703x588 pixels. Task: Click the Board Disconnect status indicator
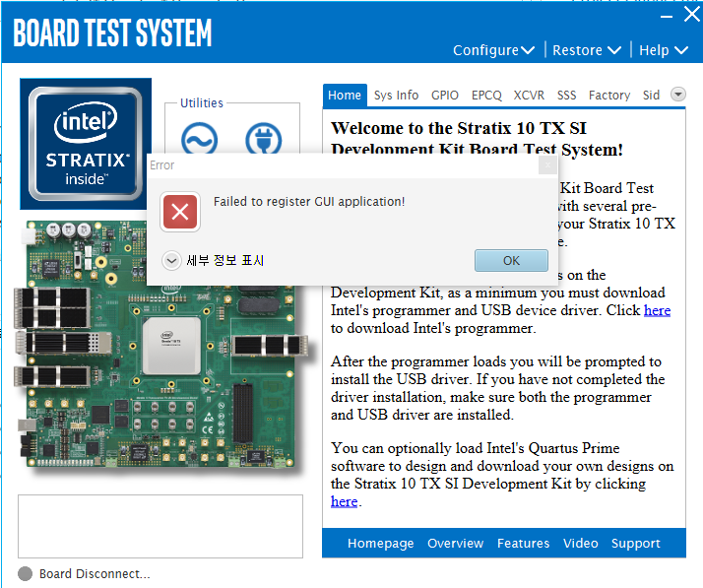point(26,573)
